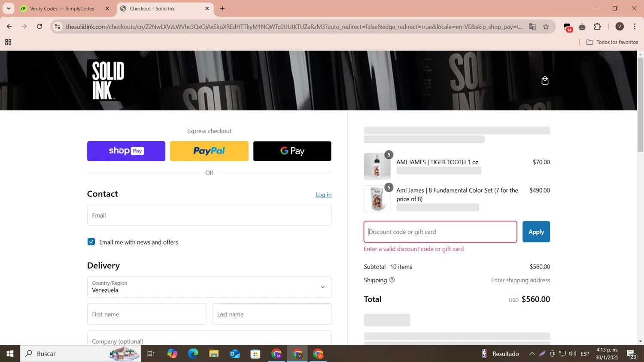
Task: Open Task View on taskbar
Action: pyautogui.click(x=151, y=354)
